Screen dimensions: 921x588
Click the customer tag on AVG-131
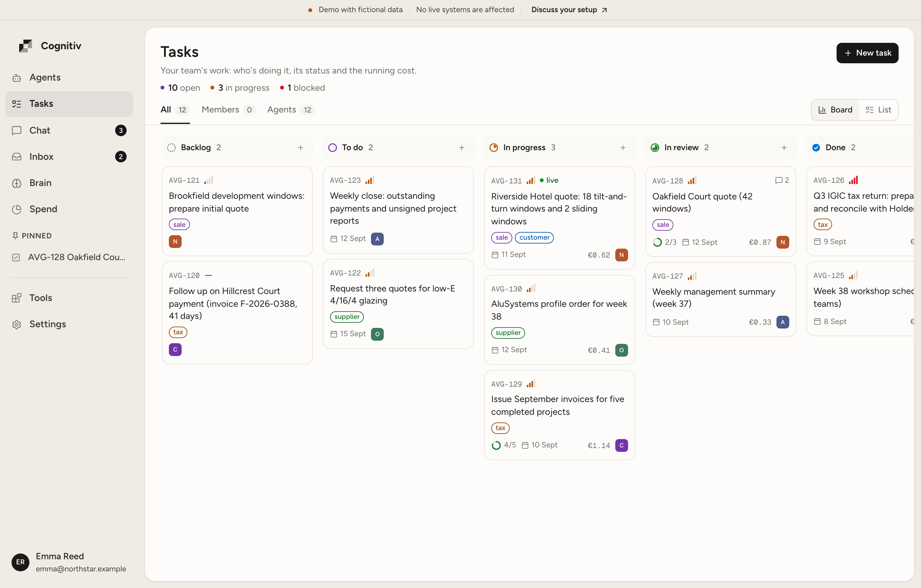click(x=534, y=237)
